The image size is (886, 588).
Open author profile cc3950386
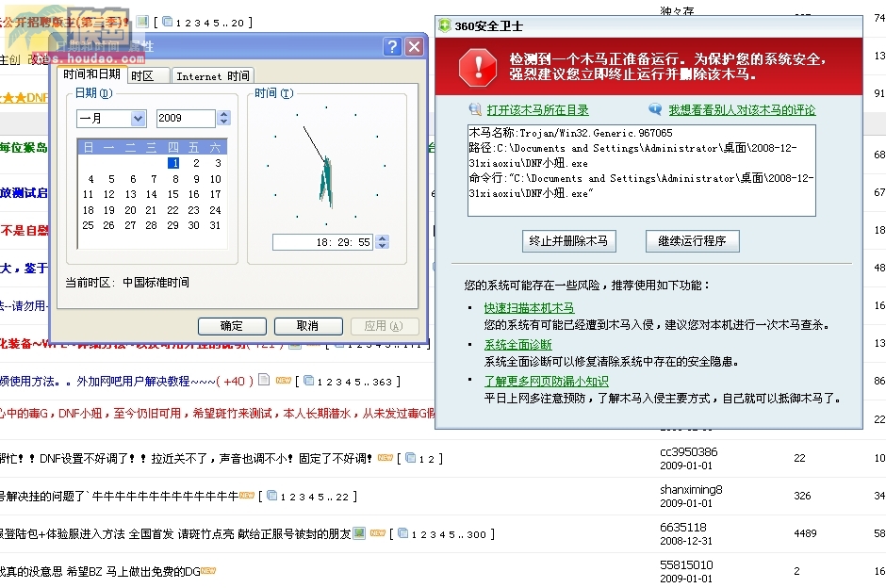pyautogui.click(x=689, y=452)
